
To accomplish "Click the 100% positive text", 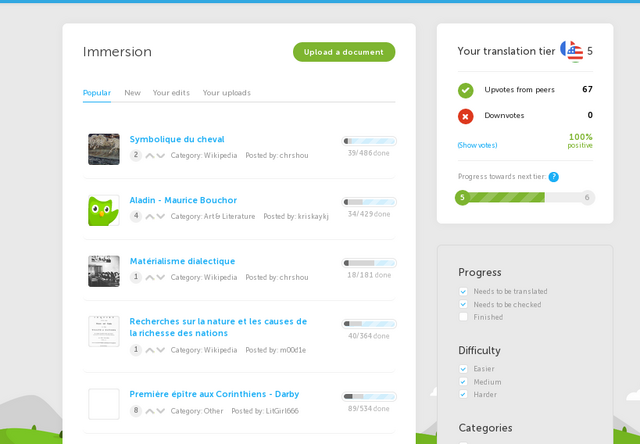I will coord(580,141).
